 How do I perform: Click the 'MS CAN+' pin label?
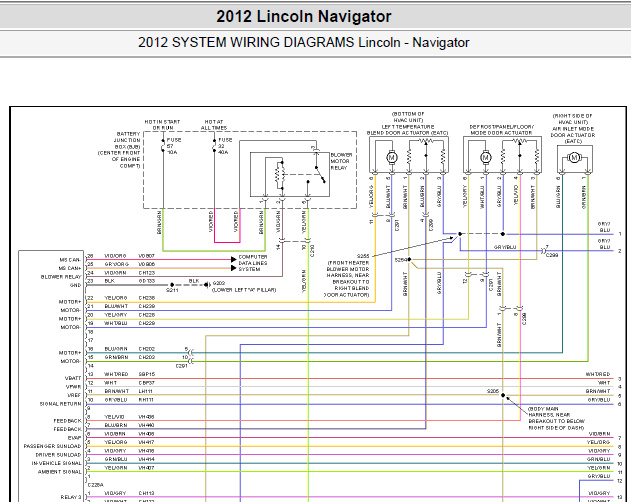70,269
